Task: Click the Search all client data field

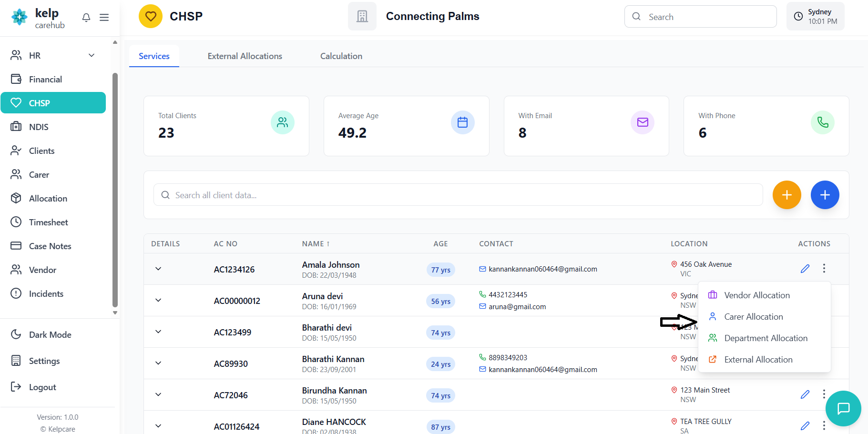Action: tap(458, 195)
